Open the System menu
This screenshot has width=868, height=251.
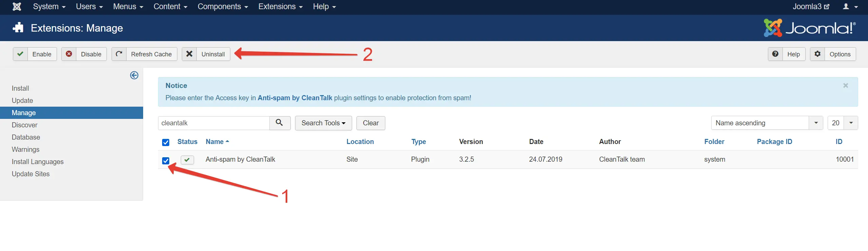[x=49, y=6]
